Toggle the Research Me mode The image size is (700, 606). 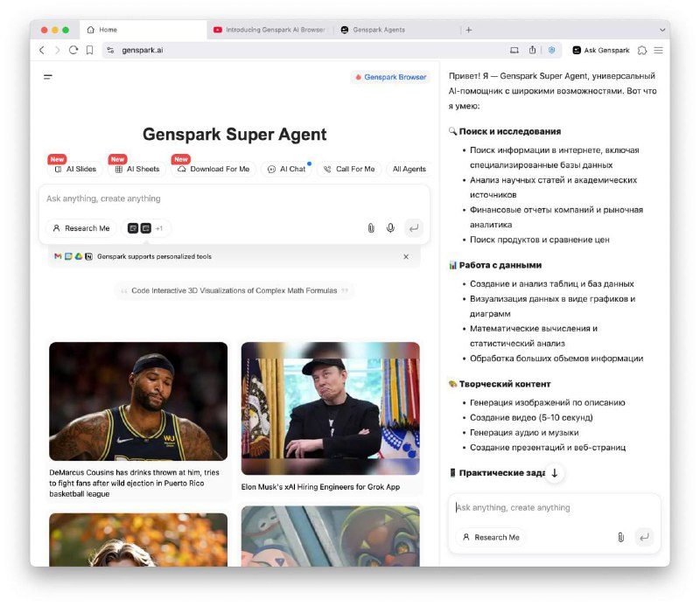(80, 228)
